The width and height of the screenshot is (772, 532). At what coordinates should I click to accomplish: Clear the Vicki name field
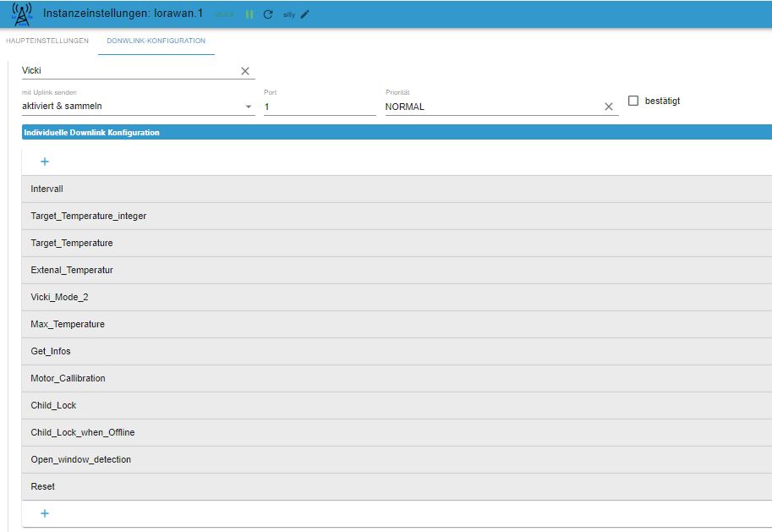click(x=245, y=71)
